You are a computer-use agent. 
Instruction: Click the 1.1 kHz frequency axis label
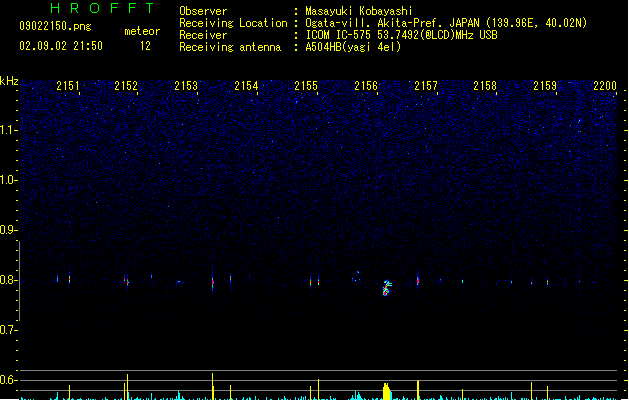(8, 130)
